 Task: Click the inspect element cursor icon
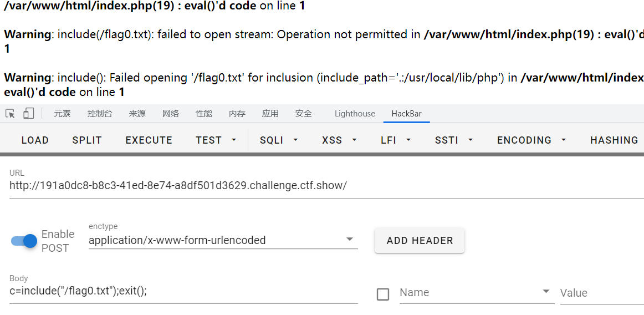(x=11, y=114)
